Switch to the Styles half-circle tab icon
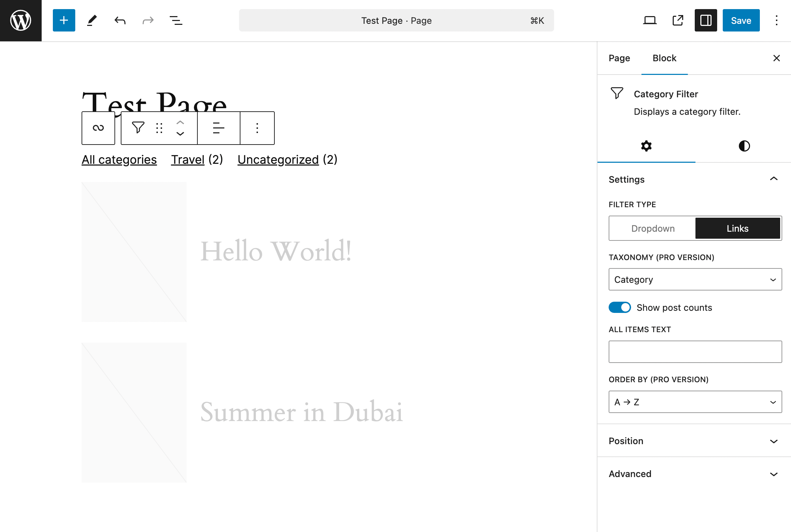 pos(744,146)
